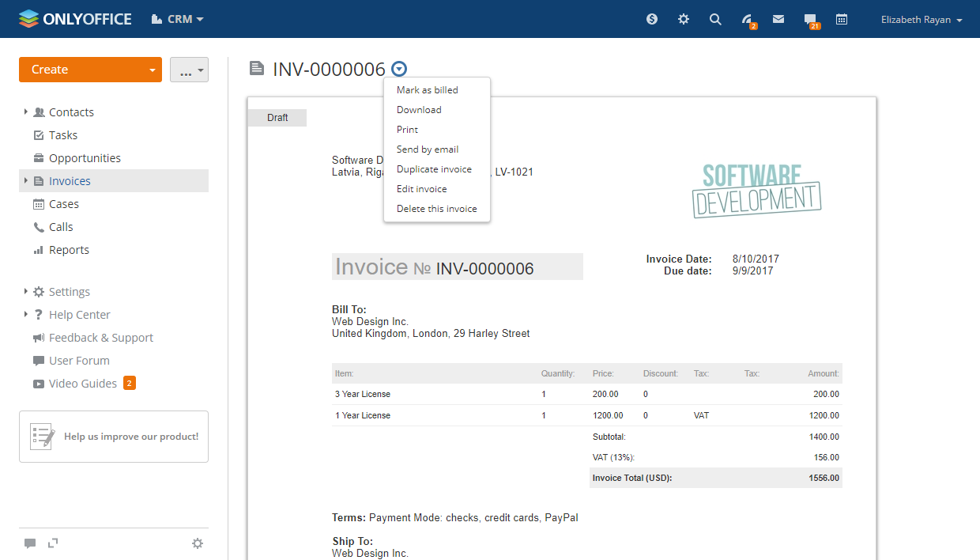The image size is (980, 560).
Task: Toggle invoice actions menu arrow beside INV-0000006
Action: pos(400,69)
